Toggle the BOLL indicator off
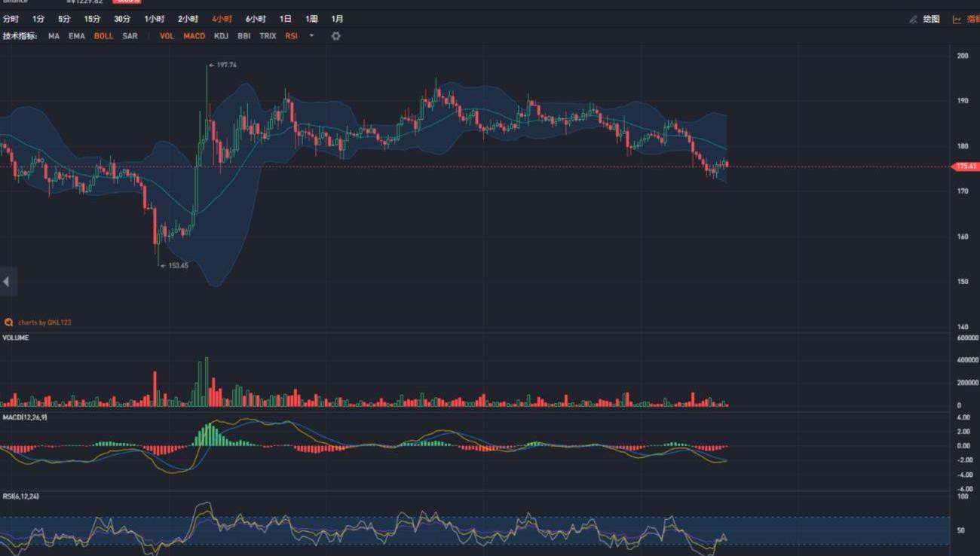 tap(103, 36)
